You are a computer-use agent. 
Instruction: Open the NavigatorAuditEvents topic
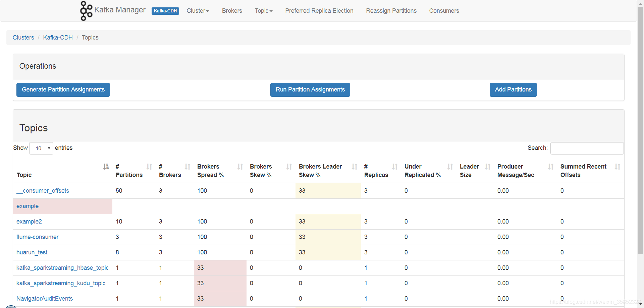pyautogui.click(x=45, y=299)
